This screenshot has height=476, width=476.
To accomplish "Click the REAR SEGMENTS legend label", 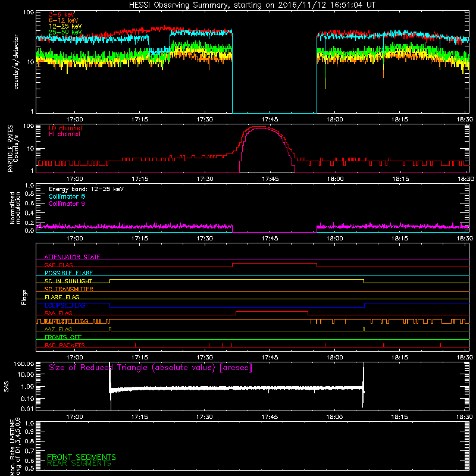I will (x=79, y=464).
